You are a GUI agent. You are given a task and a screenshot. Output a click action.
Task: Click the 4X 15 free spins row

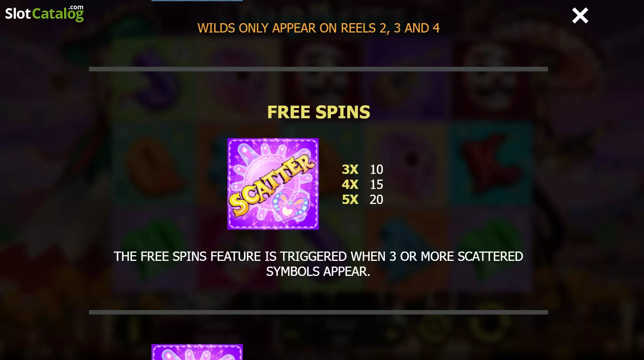click(362, 184)
